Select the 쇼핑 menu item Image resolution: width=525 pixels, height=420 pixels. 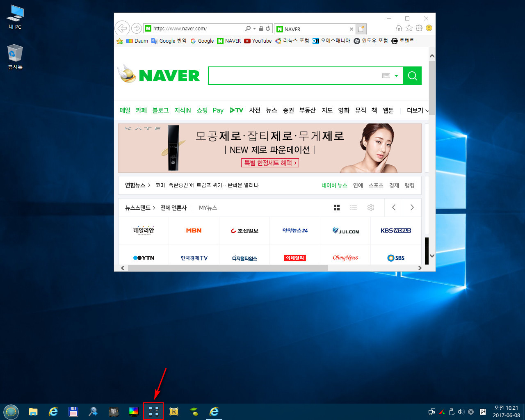pos(202,110)
